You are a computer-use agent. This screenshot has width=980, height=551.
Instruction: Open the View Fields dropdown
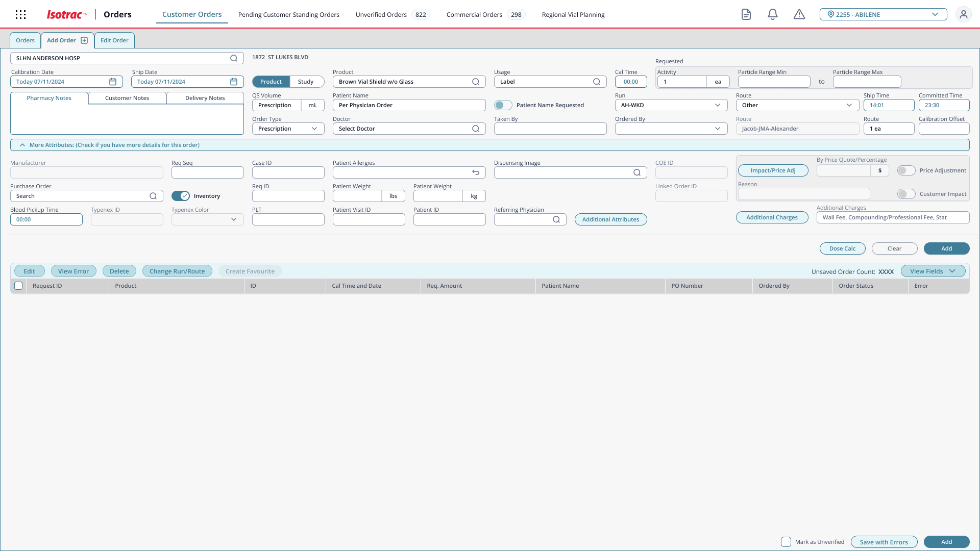pyautogui.click(x=933, y=271)
